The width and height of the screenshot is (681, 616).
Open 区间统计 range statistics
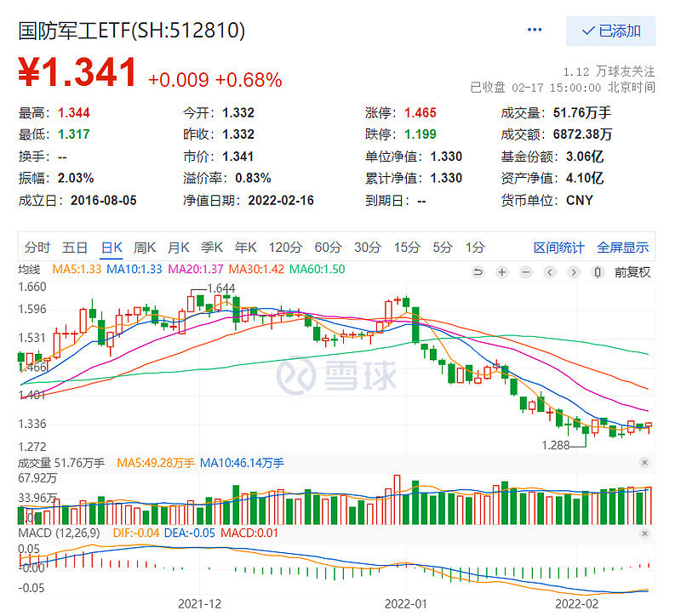[x=559, y=248]
